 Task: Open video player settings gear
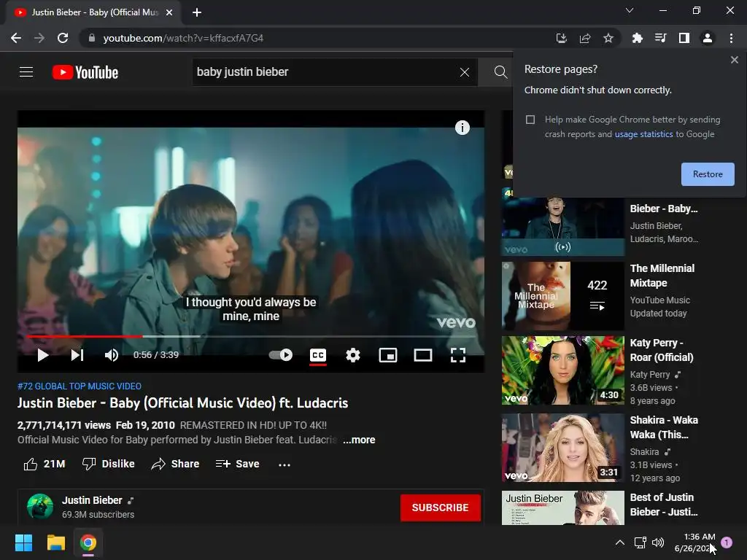point(353,355)
